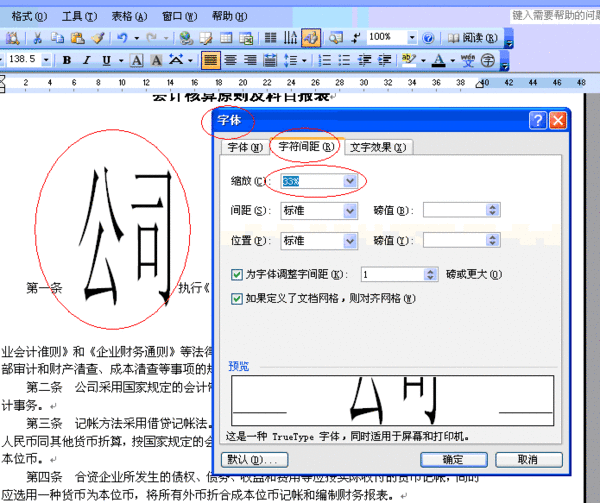This screenshot has height=503, width=600.
Task: Open Tables and Borders toolbar icon
Action: (206, 38)
